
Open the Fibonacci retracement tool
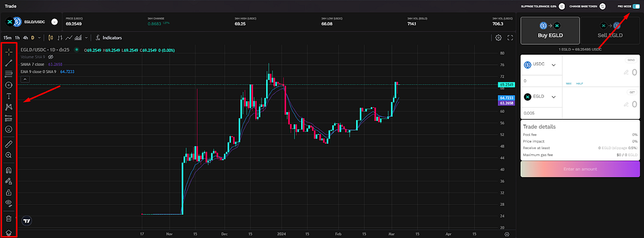[x=9, y=74]
